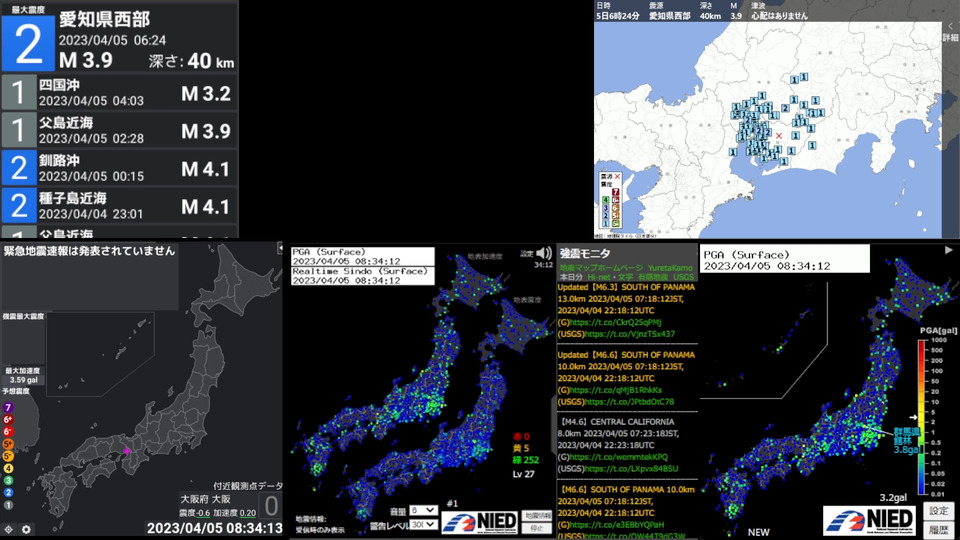960x540 pixels.
Task: Open link https://t.co/VjnzTSx437
Action: pyautogui.click(x=630, y=334)
